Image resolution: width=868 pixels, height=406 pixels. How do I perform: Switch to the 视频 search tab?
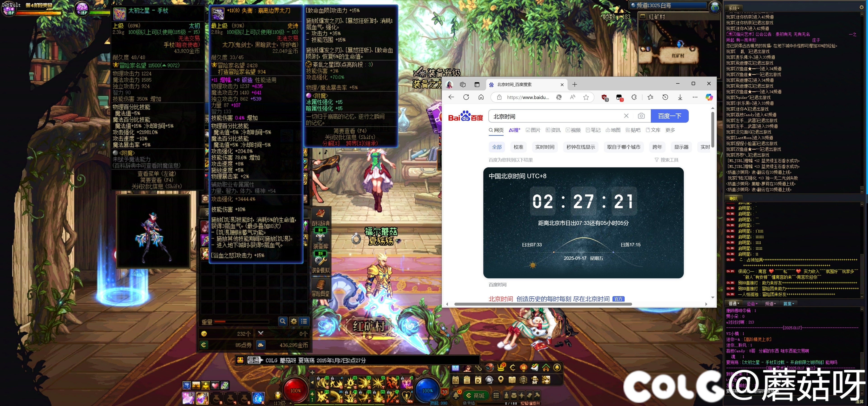(573, 130)
